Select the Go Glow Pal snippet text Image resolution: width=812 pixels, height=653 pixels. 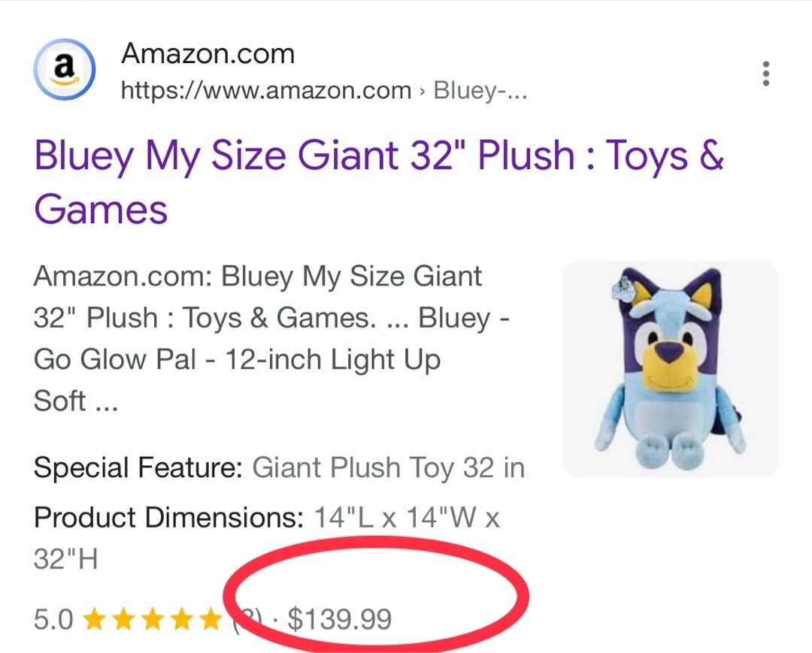pyautogui.click(x=114, y=359)
